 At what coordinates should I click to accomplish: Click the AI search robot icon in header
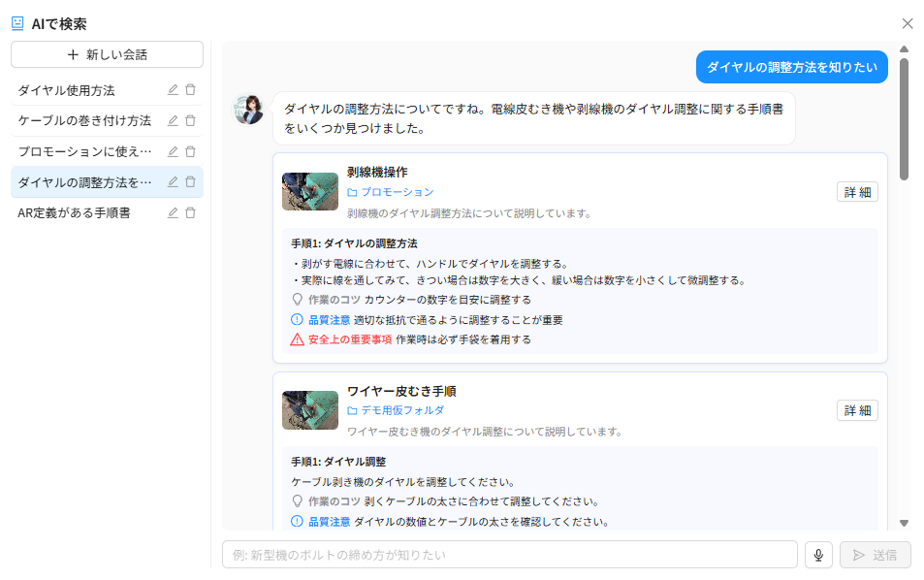point(17,23)
